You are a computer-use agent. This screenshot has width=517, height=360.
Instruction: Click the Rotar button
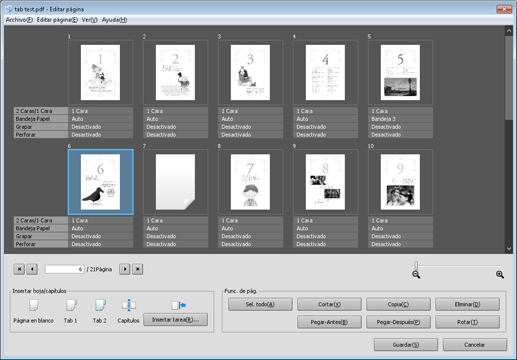click(467, 322)
